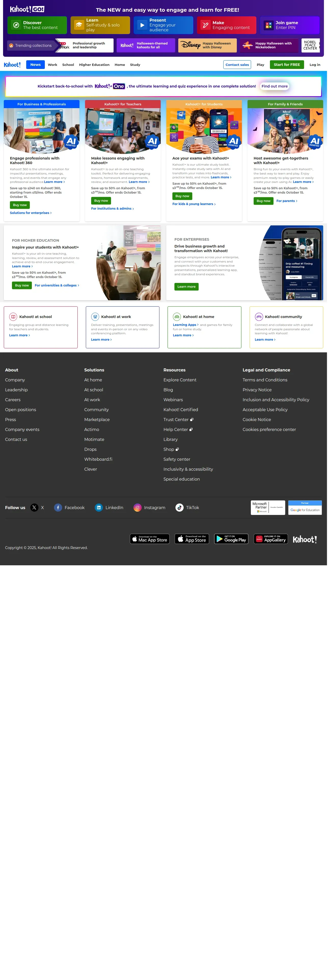This screenshot has width=328, height=980.
Task: Open the LinkedIn icon in footer
Action: [x=99, y=508]
